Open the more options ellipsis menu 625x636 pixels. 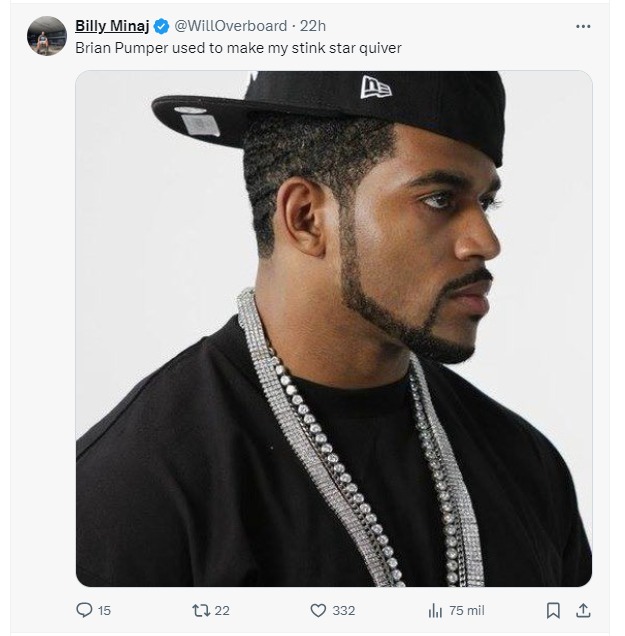583,26
